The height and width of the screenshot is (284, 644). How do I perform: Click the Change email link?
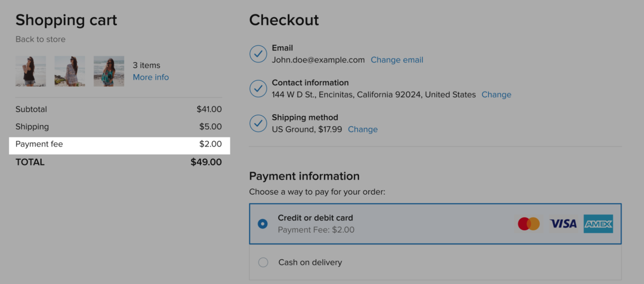397,60
